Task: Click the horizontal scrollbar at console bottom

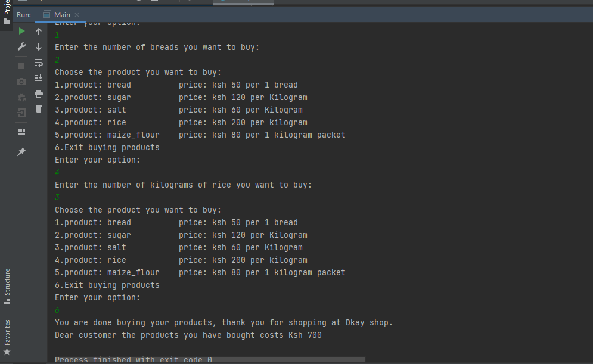Action: [x=209, y=359]
